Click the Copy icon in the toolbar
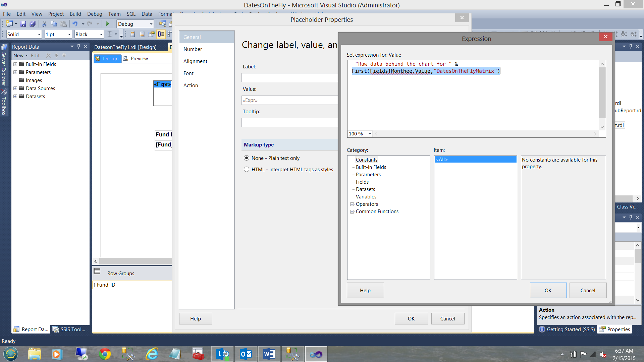 54,24
